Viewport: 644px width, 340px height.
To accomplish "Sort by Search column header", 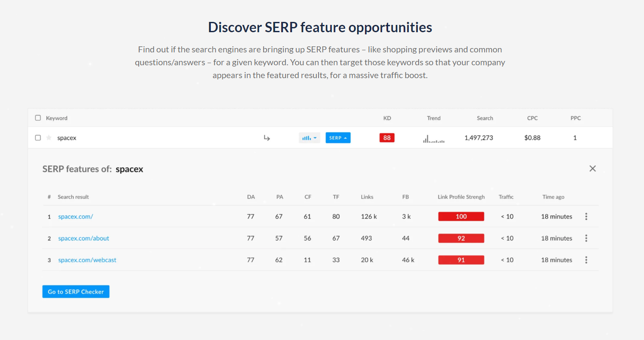I will click(485, 118).
